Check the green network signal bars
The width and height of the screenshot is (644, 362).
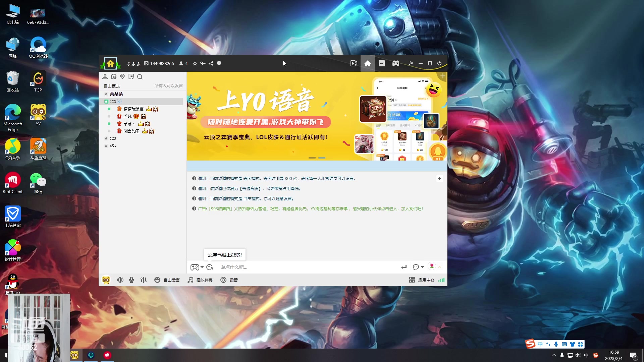(441, 280)
